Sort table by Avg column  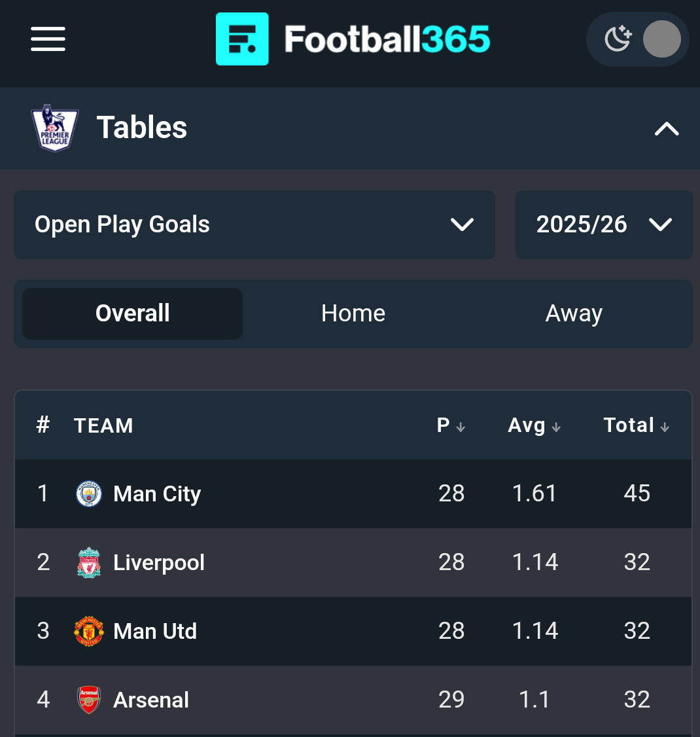534,425
